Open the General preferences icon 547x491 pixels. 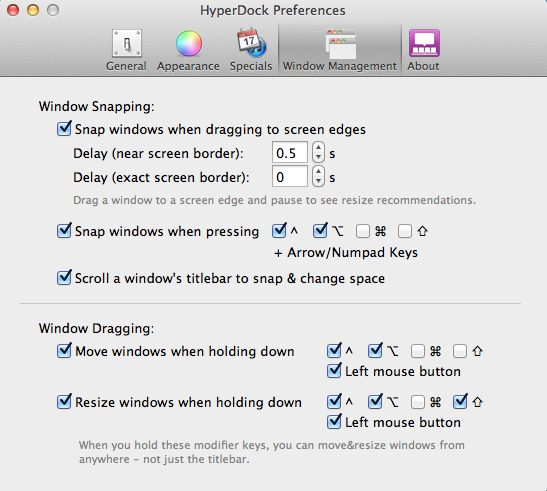tap(127, 43)
